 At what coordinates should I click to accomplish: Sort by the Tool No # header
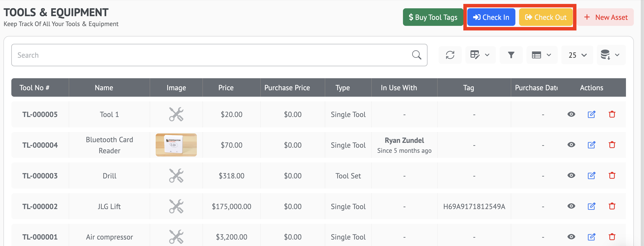point(34,87)
